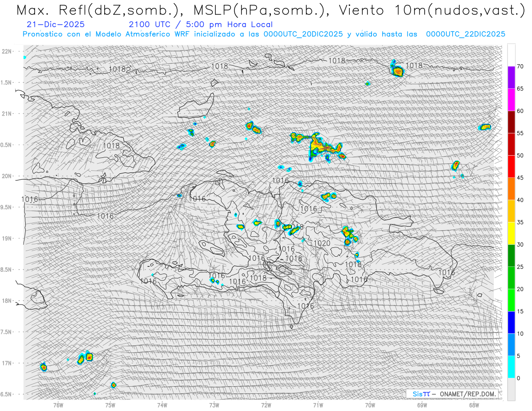This screenshot has width=532, height=411.
Task: Select the light green swatch between 15 and 20
Action: [x=511, y=300]
